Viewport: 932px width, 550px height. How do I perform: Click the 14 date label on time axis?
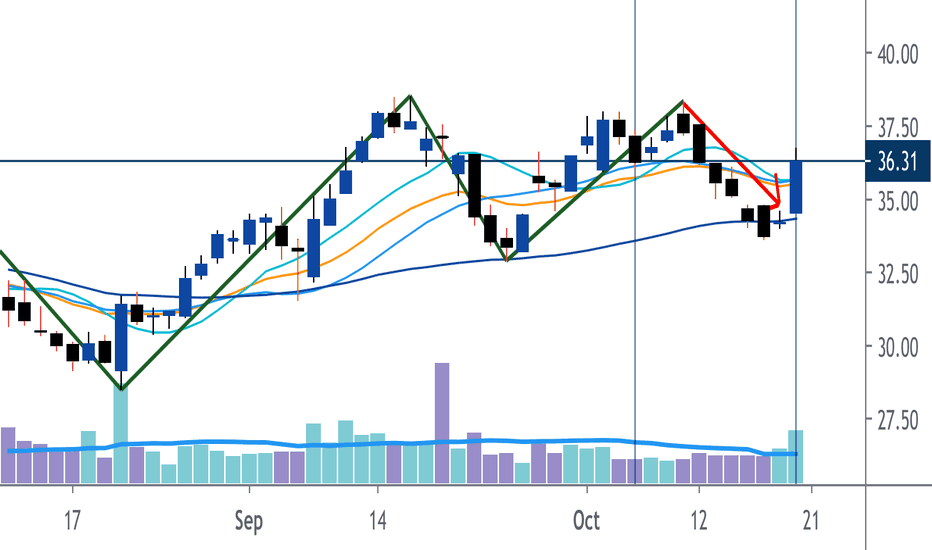pyautogui.click(x=377, y=521)
